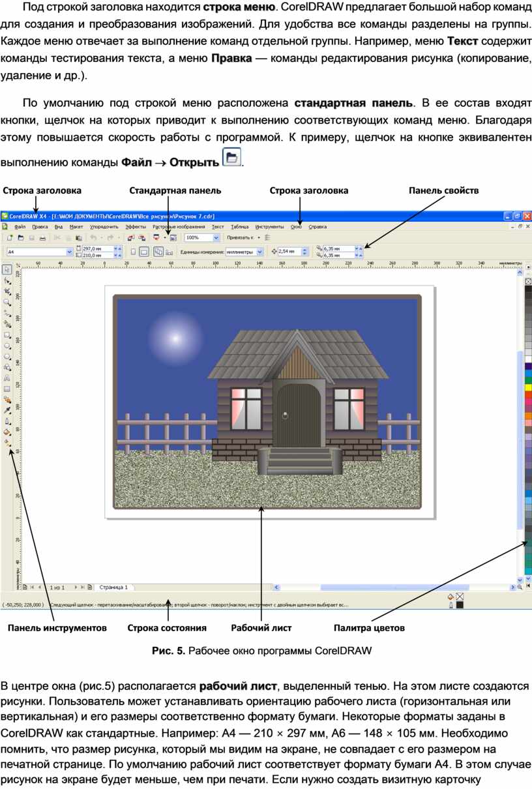Select the Basic Shapes tool
The height and width of the screenshot is (789, 532).
pyautogui.click(x=7, y=367)
